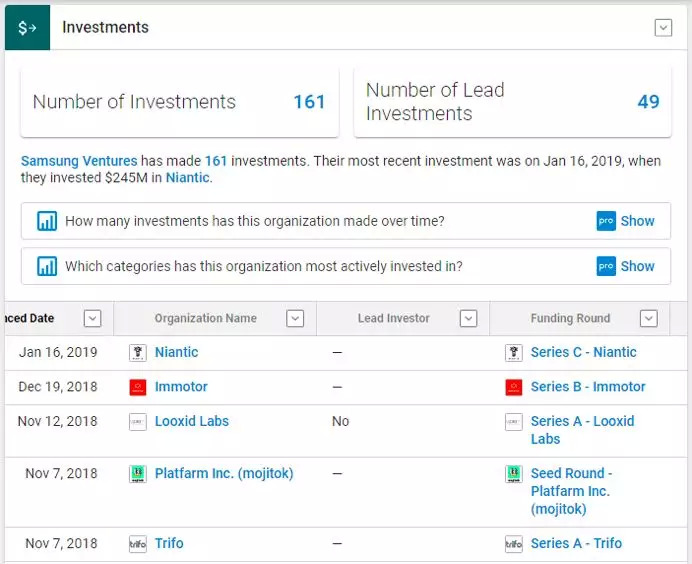Image resolution: width=692 pixels, height=564 pixels.
Task: Click the red Immotor logo icon
Action: pyautogui.click(x=138, y=387)
